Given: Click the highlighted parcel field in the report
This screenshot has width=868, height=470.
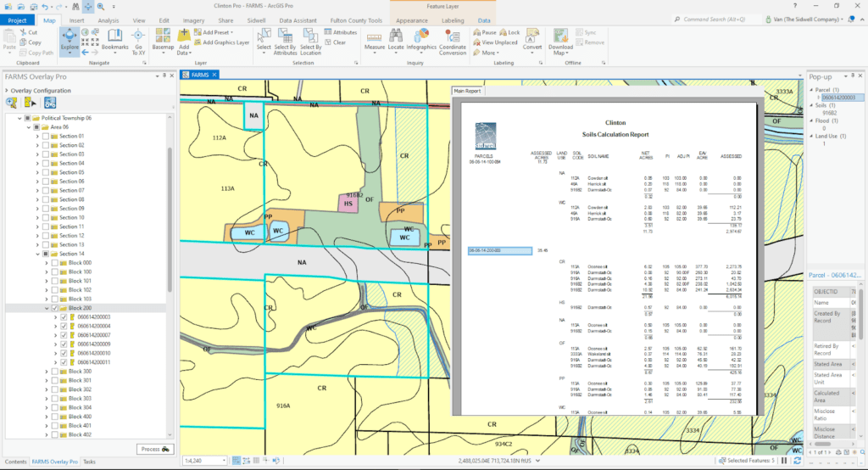Looking at the screenshot, I should (500, 251).
